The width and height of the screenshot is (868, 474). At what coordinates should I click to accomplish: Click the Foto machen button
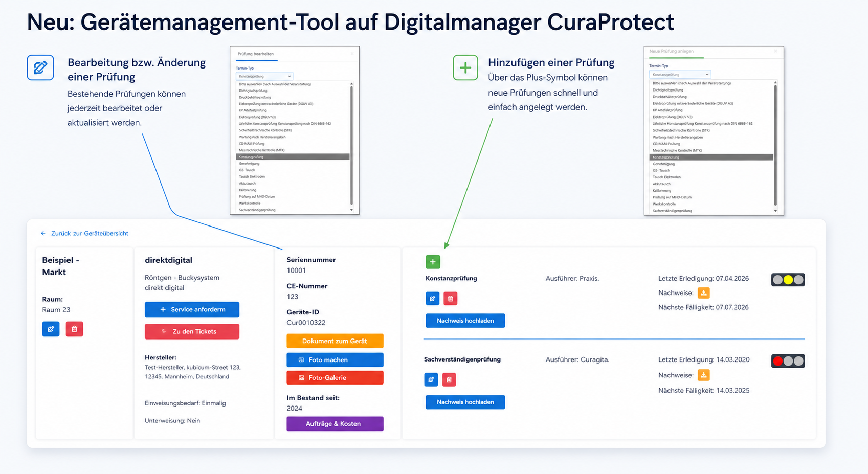click(x=335, y=360)
